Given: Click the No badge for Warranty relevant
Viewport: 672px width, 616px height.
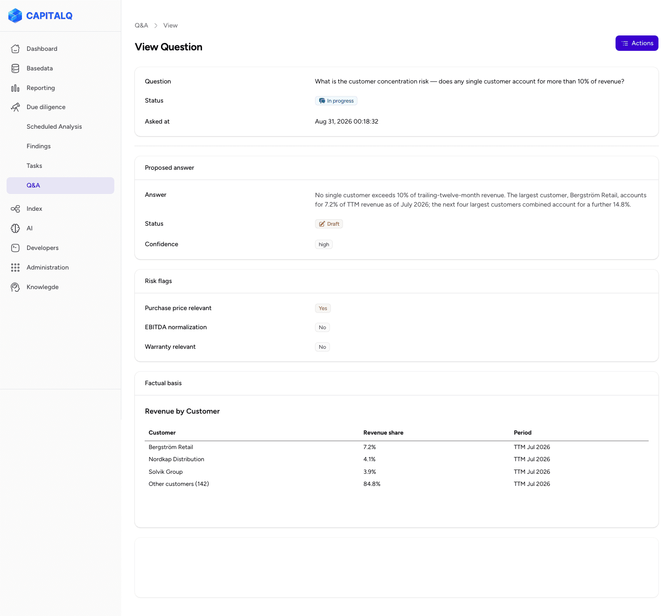Looking at the screenshot, I should [322, 347].
